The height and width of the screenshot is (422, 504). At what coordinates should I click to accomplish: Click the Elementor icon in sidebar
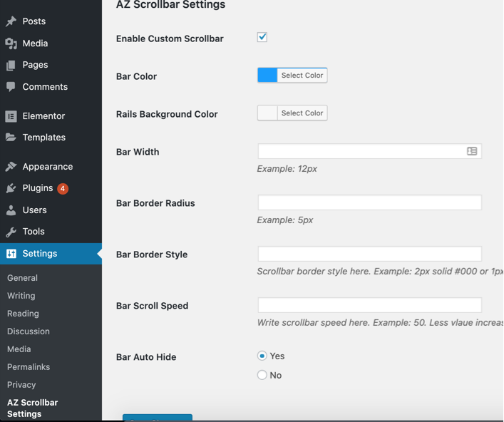(11, 116)
